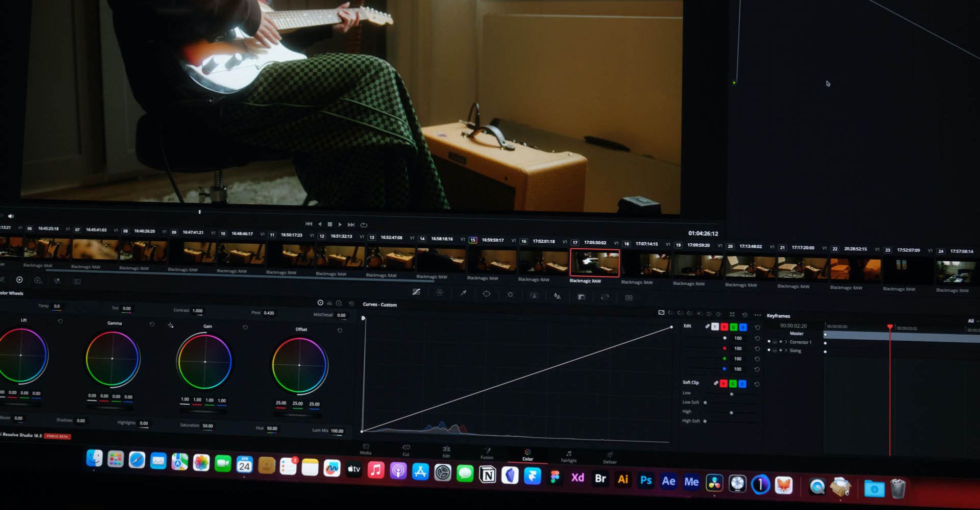This screenshot has width=980, height=510.
Task: Toggle the blue Edit curve channel
Action: pyautogui.click(x=743, y=327)
